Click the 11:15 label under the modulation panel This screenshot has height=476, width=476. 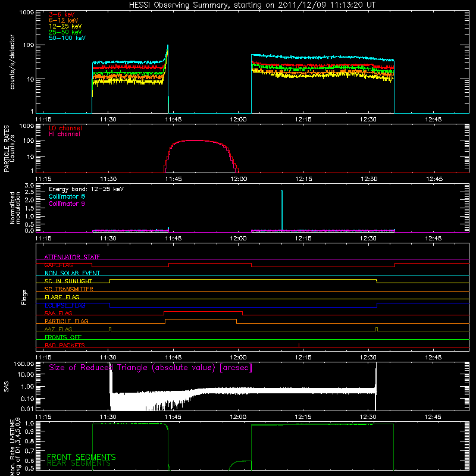[x=43, y=239]
